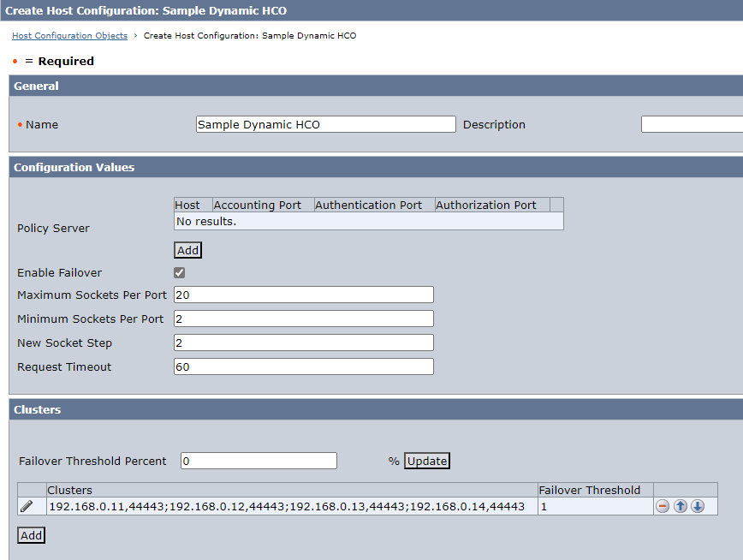Select the Maximum Sockets Per Port field
Viewport: 743px width, 560px height.
303,295
